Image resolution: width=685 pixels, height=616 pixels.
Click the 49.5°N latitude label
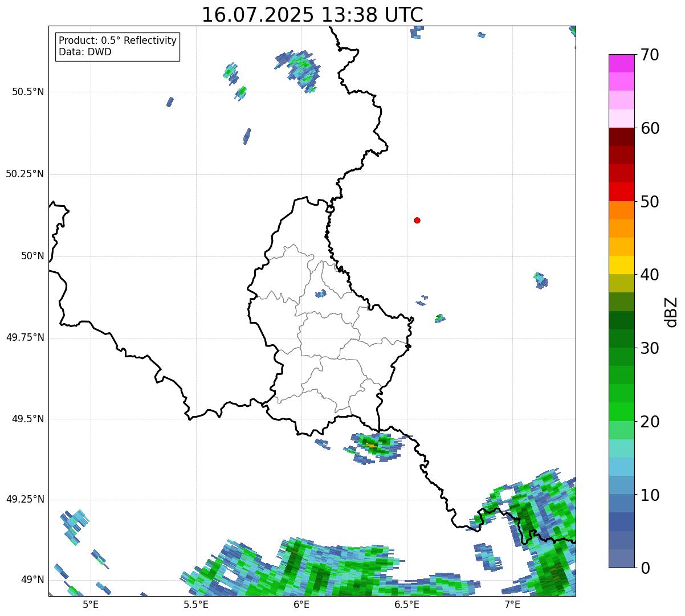pos(28,419)
